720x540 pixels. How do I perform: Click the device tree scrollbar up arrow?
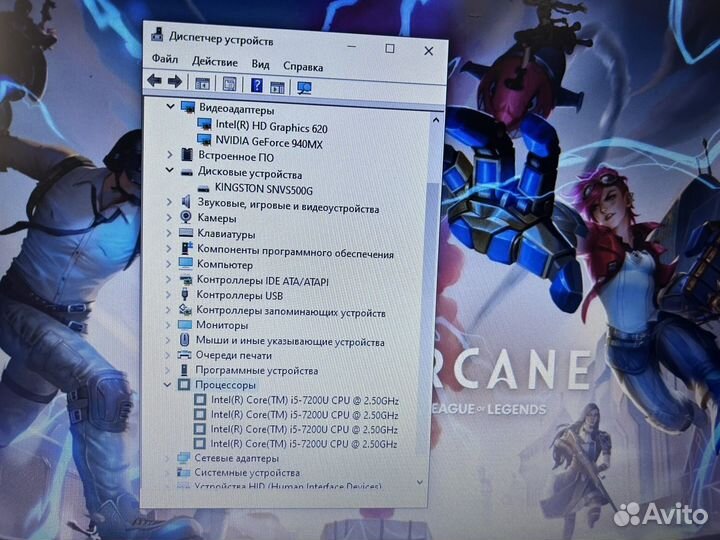pos(436,120)
